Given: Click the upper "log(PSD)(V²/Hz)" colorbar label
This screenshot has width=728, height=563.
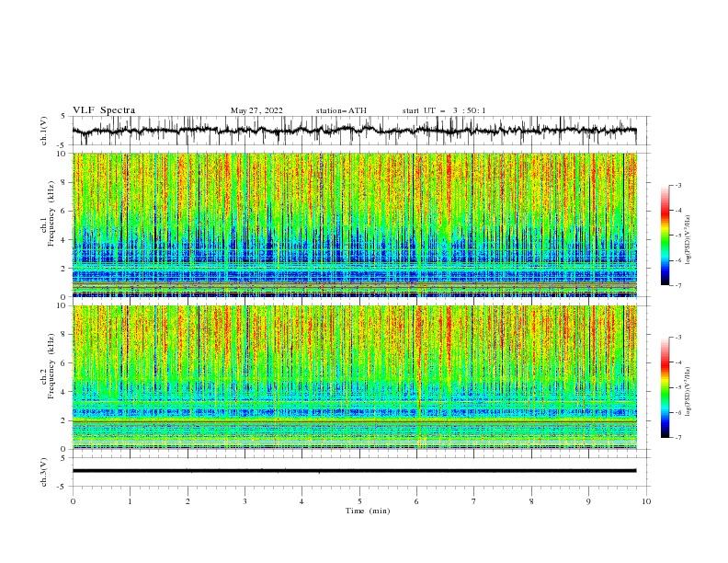Looking at the screenshot, I should 688,240.
